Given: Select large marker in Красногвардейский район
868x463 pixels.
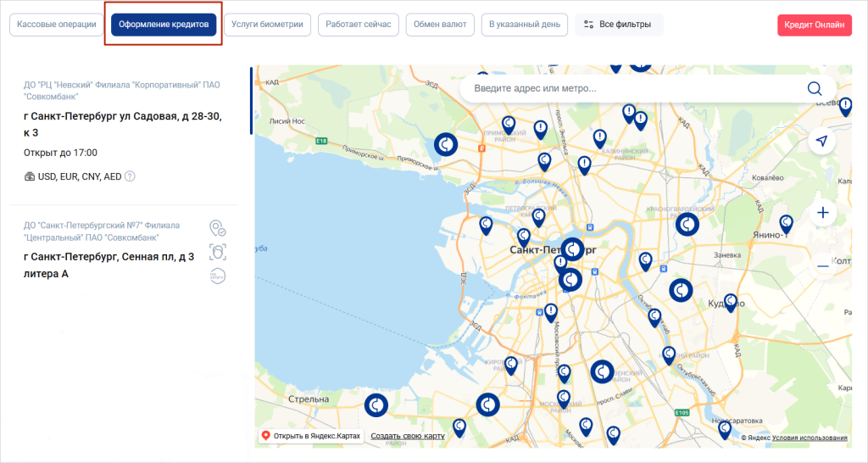Looking at the screenshot, I should pyautogui.click(x=687, y=225).
